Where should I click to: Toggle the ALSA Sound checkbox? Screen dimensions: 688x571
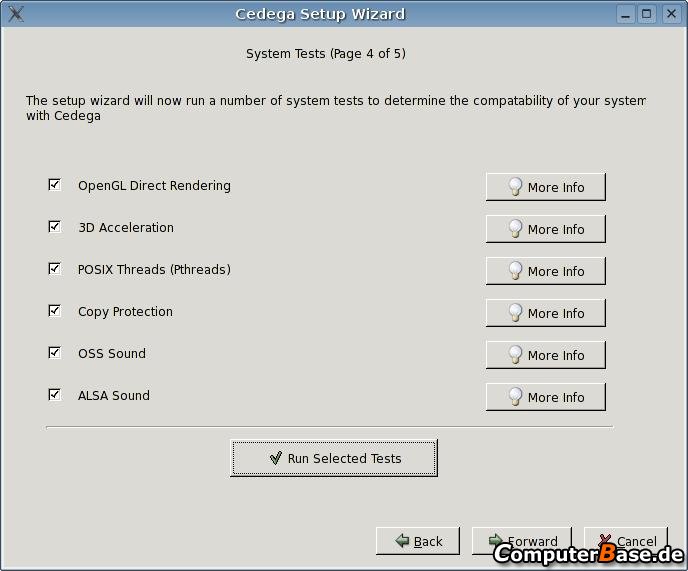pyautogui.click(x=54, y=395)
